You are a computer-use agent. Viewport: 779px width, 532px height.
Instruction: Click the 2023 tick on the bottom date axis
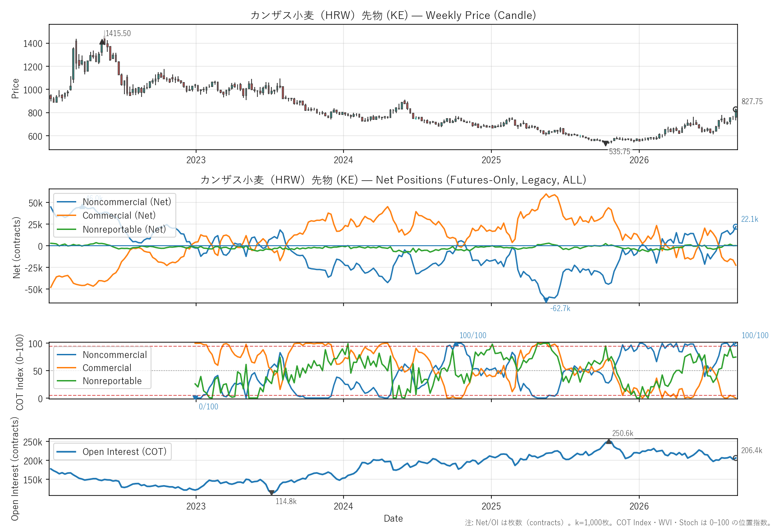click(x=196, y=506)
